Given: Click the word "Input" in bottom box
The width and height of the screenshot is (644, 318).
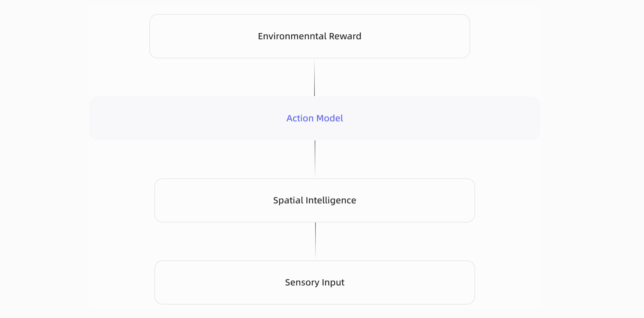Looking at the screenshot, I should [x=333, y=282].
